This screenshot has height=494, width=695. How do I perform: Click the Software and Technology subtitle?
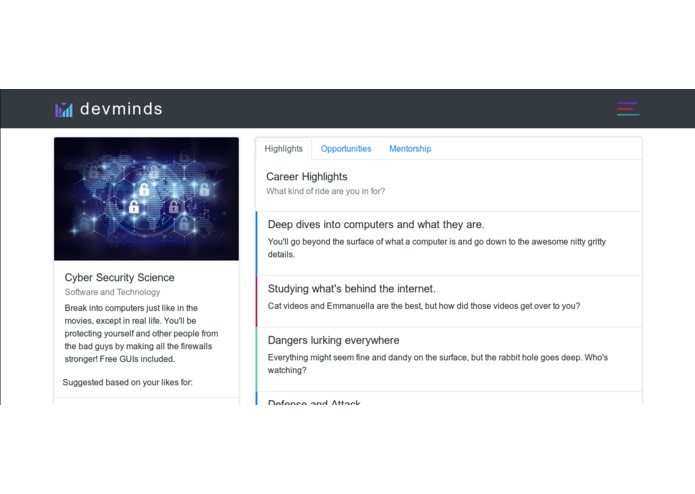[112, 292]
